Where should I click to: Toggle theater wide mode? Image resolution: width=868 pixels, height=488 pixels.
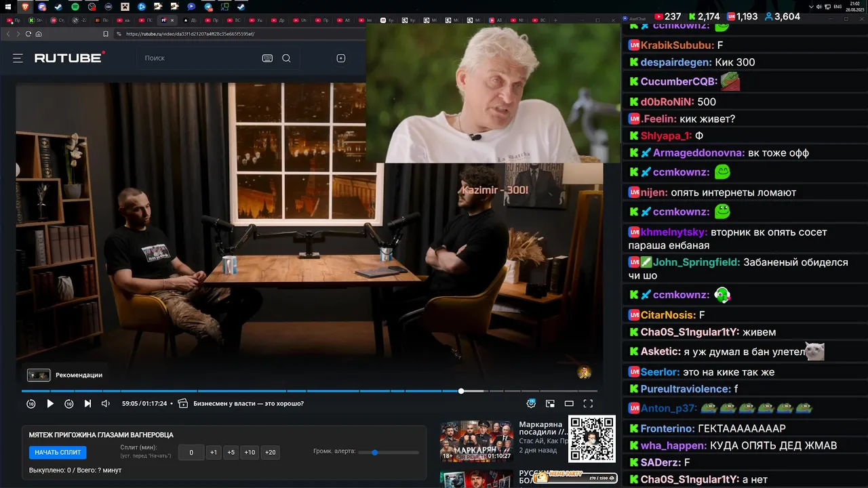pyautogui.click(x=569, y=403)
